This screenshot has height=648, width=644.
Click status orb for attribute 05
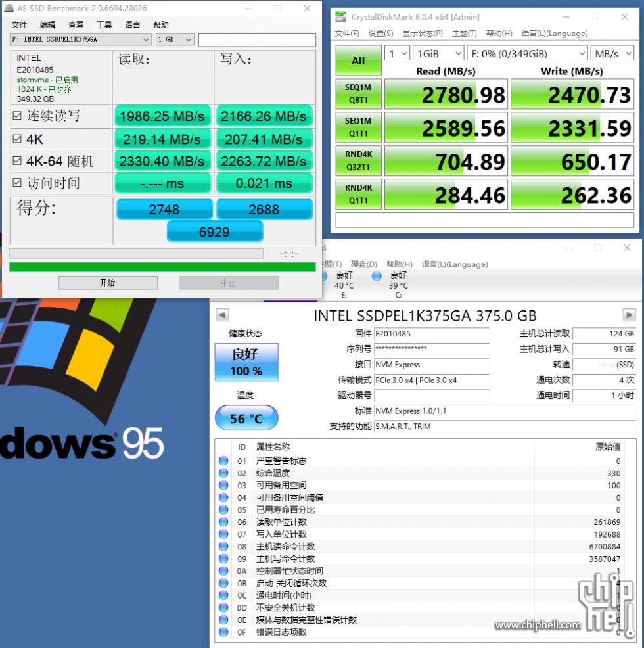[x=223, y=509]
